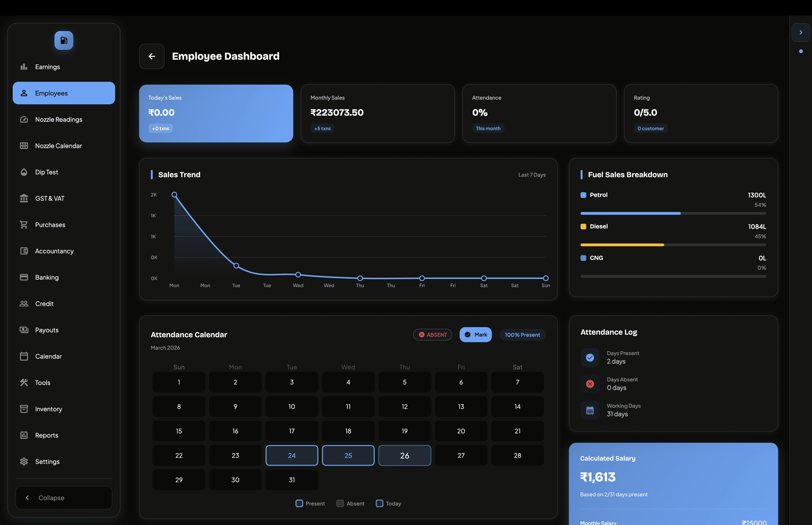The width and height of the screenshot is (812, 525).
Task: Click the back arrow button
Action: pyautogui.click(x=152, y=56)
